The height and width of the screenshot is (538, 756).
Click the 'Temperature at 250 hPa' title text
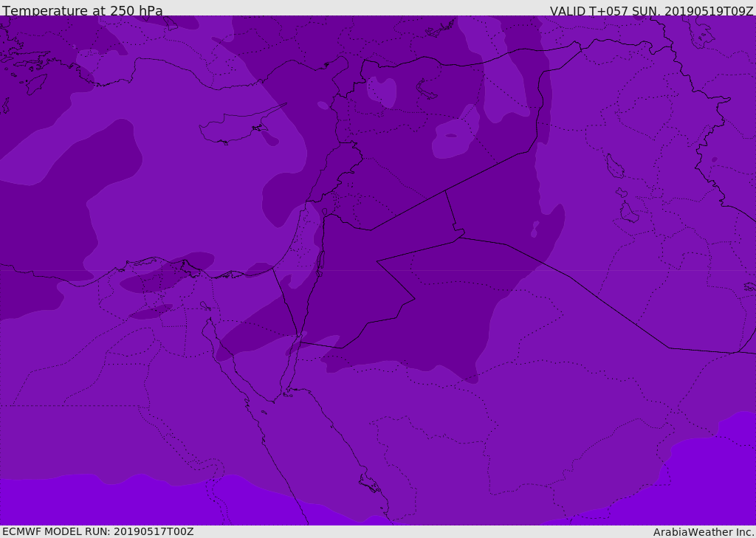(x=83, y=10)
